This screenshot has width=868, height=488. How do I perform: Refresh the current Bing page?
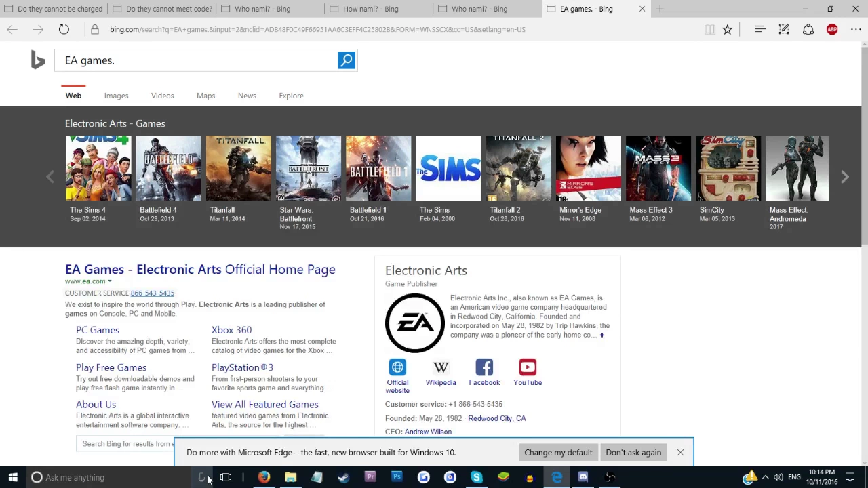point(64,29)
